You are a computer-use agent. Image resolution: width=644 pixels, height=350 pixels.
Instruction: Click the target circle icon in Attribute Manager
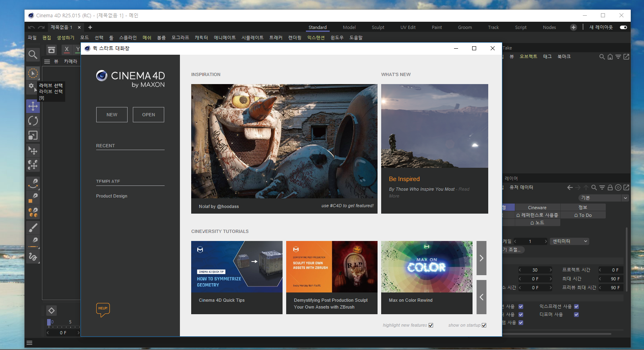click(x=618, y=187)
